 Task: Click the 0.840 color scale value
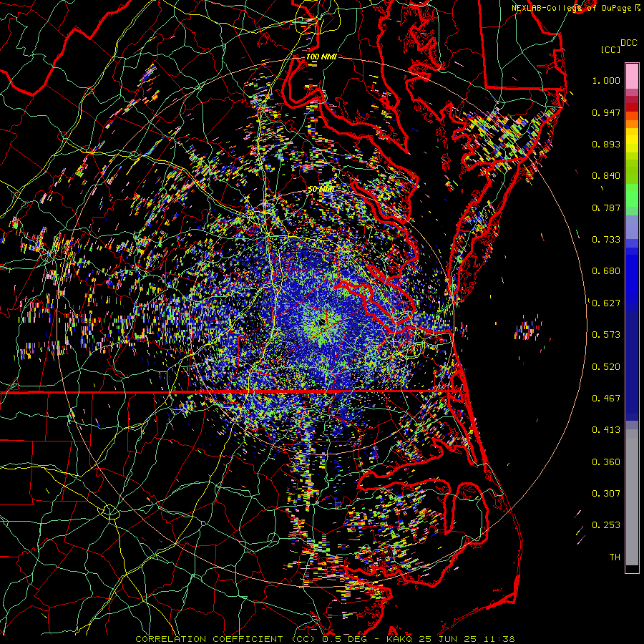(606, 176)
